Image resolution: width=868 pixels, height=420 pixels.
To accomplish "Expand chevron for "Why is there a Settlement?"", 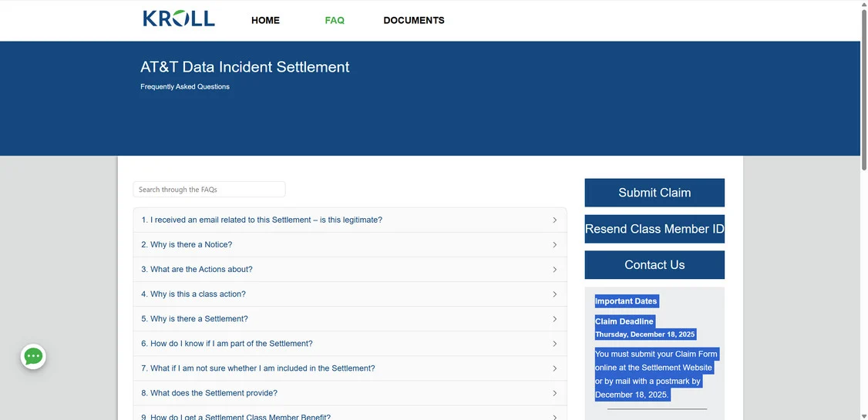I will 555,319.
